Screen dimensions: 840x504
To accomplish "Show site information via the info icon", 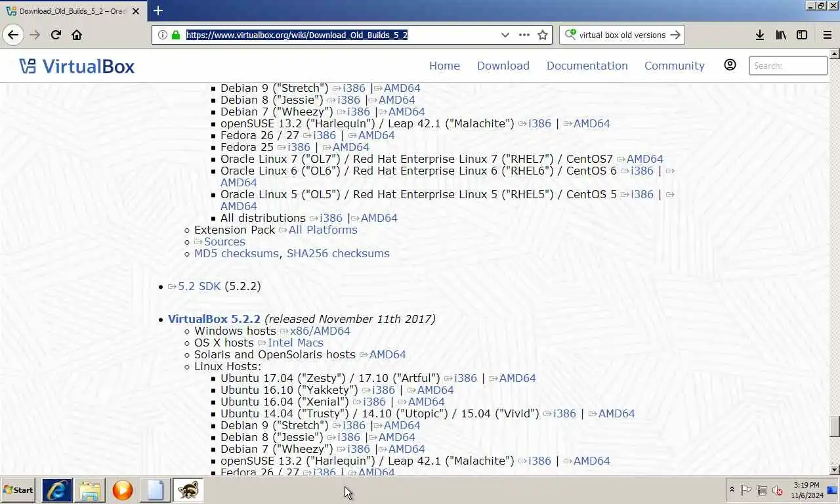I will coord(162,35).
